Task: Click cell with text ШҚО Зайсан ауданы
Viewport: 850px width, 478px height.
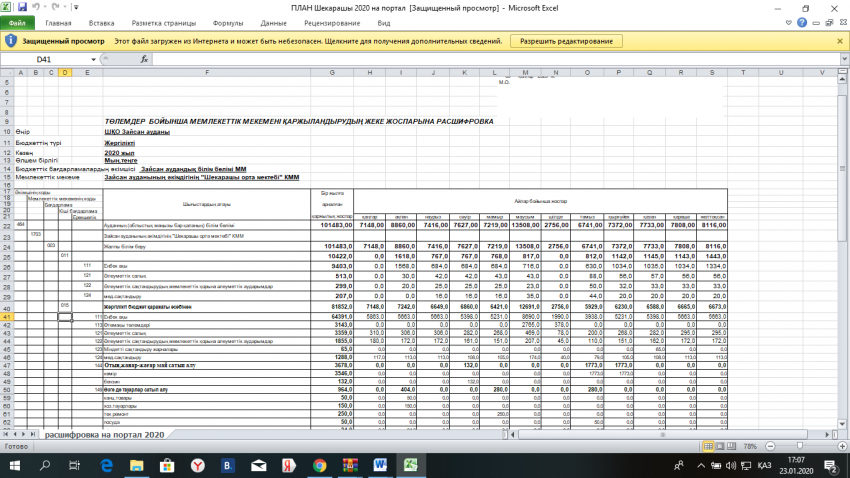Action: tap(137, 132)
